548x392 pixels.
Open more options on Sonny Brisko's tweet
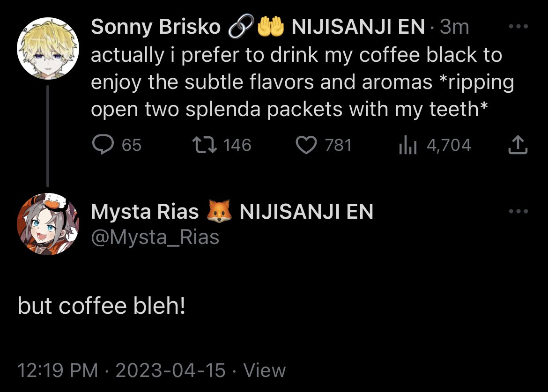pos(518,27)
